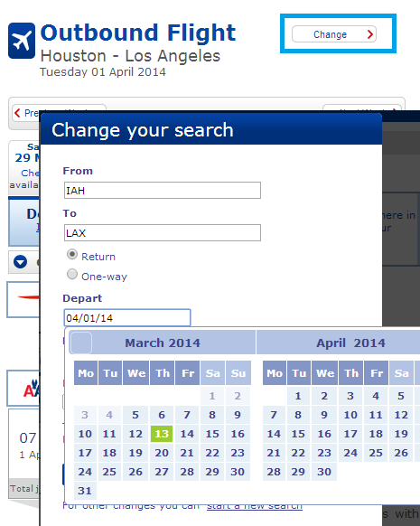The image size is (420, 526).
Task: Click the start a new search link
Action: click(x=255, y=506)
